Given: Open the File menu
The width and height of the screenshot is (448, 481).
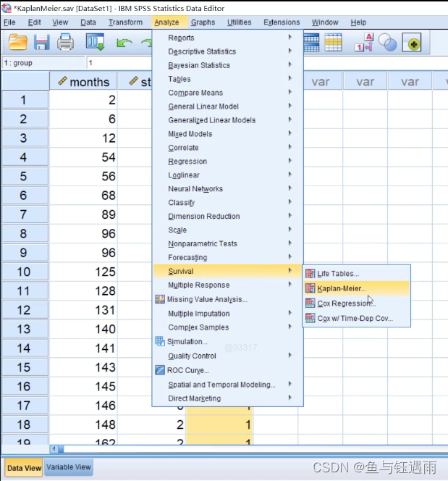Looking at the screenshot, I should (9, 22).
